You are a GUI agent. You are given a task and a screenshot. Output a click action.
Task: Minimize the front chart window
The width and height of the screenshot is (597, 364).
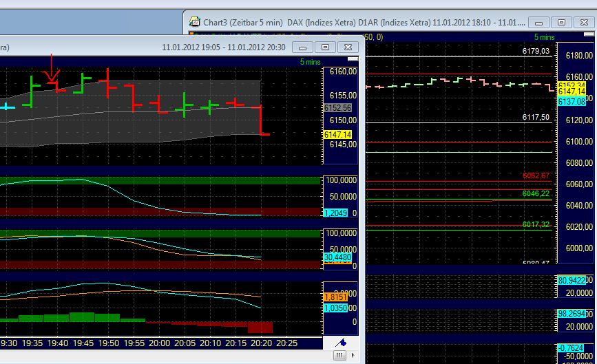[x=302, y=47]
